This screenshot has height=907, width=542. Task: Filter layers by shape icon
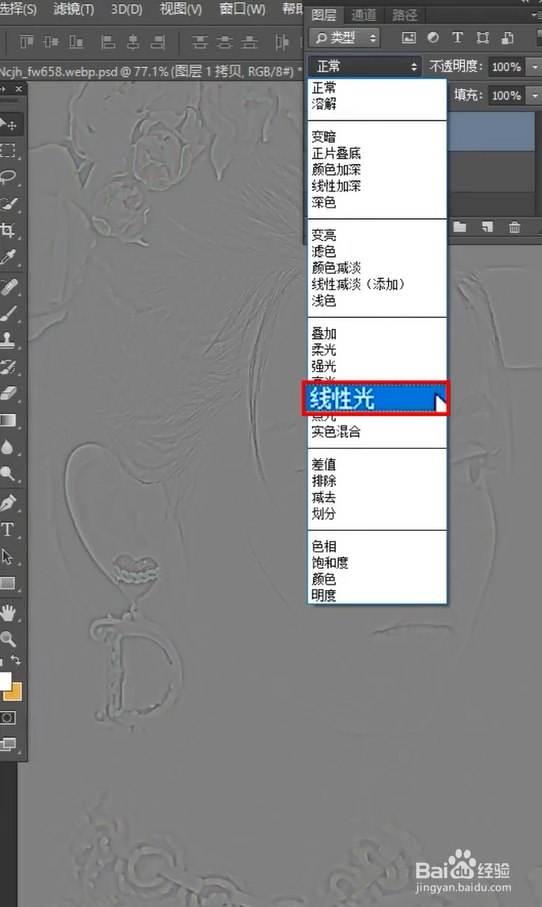482,38
